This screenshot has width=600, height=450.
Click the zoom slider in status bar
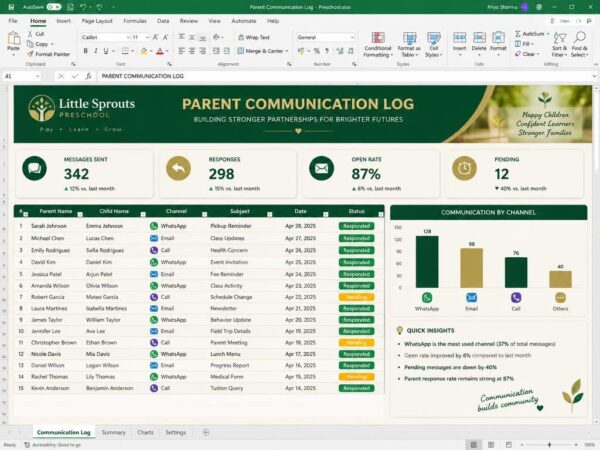click(549, 445)
